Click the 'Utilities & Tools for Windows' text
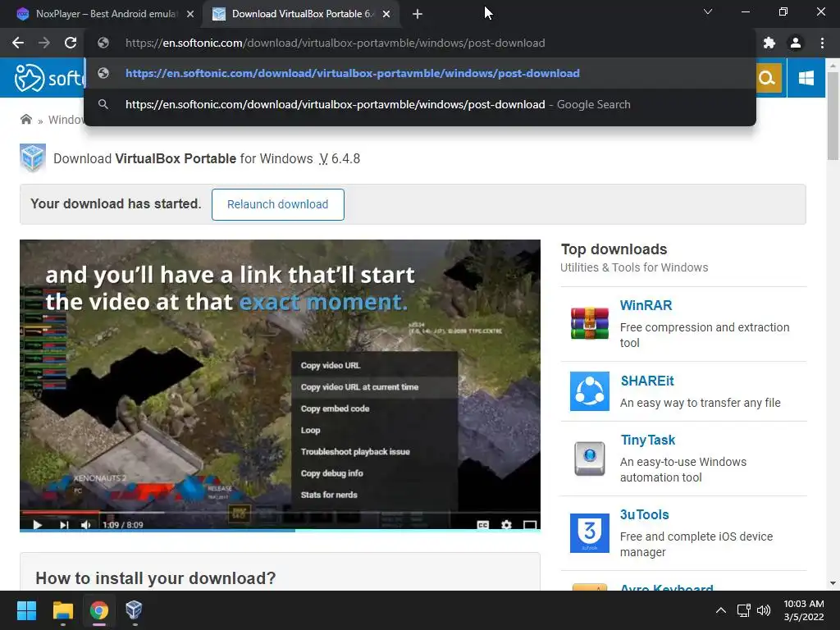 (634, 267)
